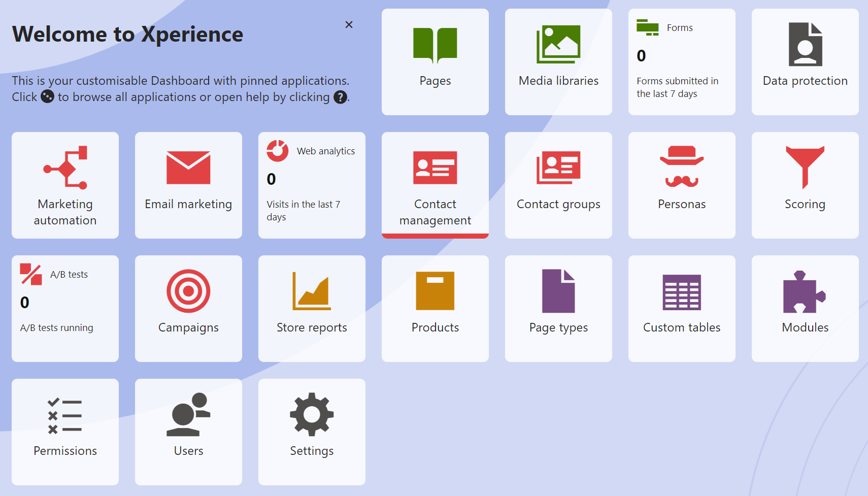Close the Welcome to Xperience message
Viewport: 868px width, 496px height.
tap(349, 24)
